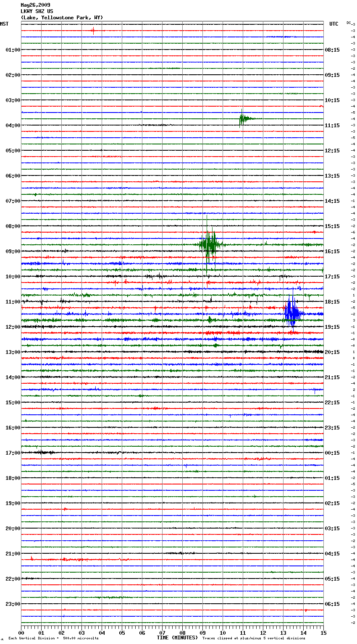Click the MST time label "04:00"
This screenshot has height=644, width=357.
[x=13, y=126]
